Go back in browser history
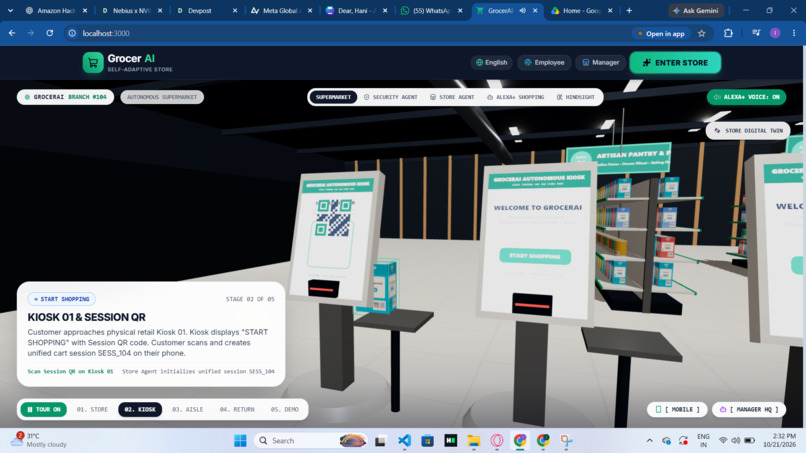This screenshot has width=806, height=453. [x=12, y=33]
